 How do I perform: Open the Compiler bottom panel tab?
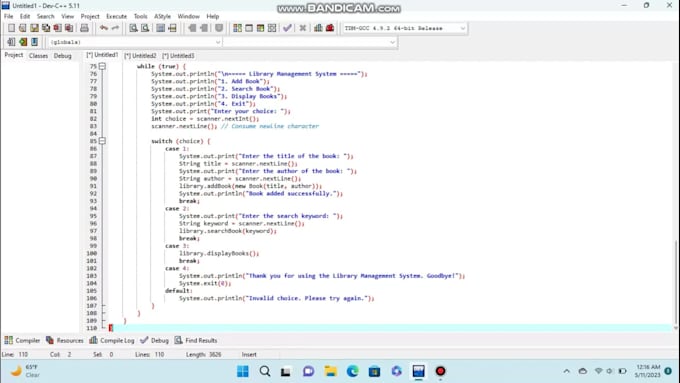22,340
